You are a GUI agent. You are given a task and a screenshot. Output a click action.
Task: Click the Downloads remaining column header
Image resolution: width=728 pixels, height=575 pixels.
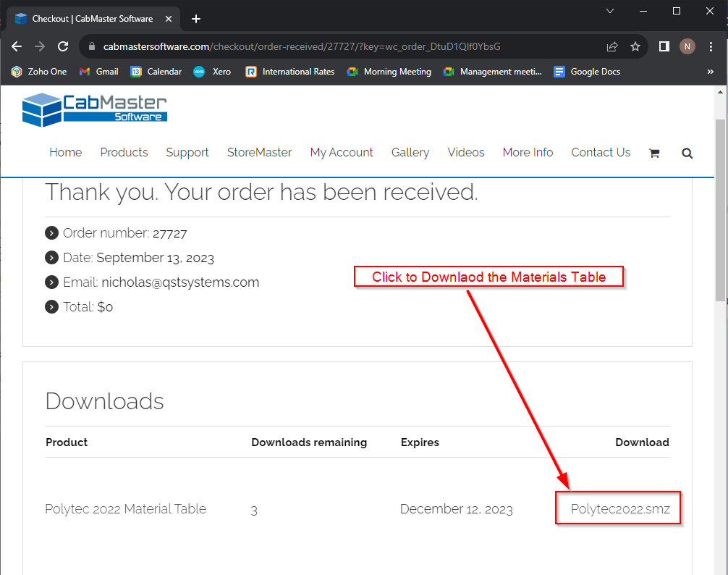tap(309, 442)
